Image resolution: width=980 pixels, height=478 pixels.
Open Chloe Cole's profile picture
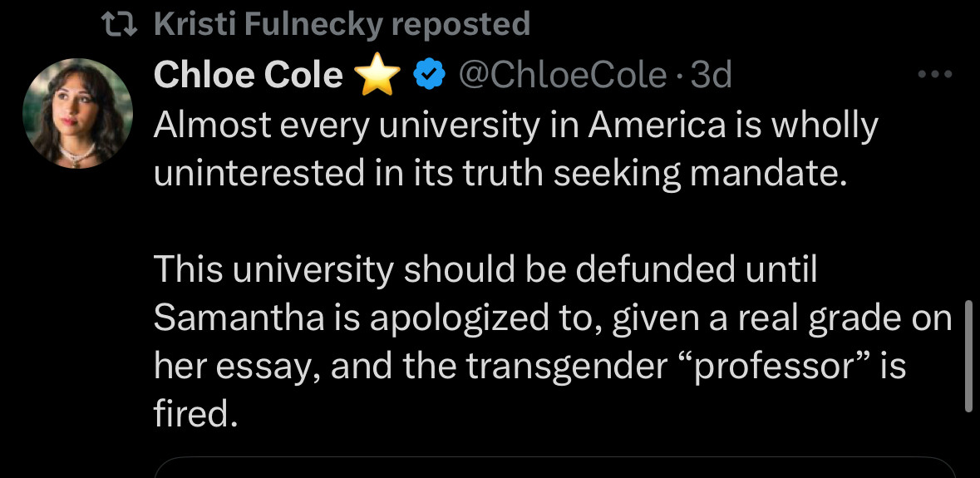tap(78, 114)
